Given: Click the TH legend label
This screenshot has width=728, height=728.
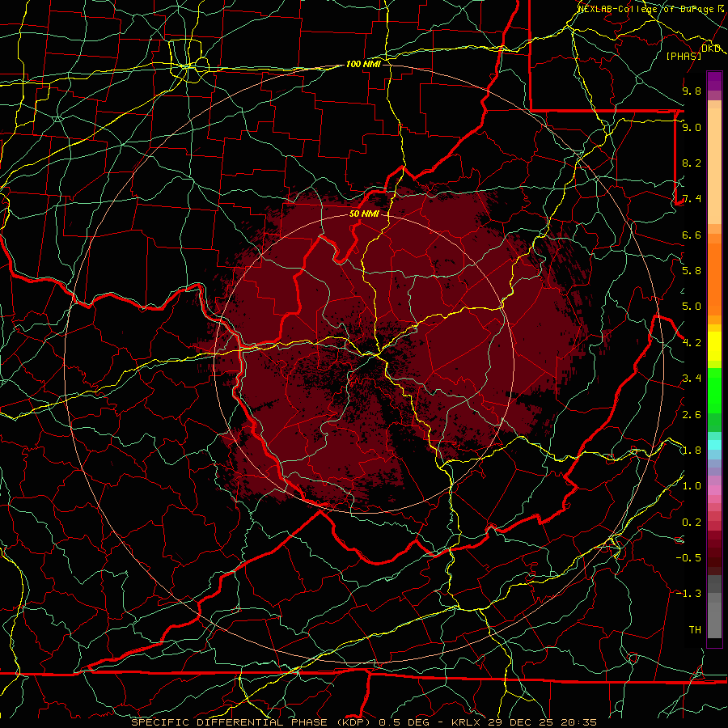Looking at the screenshot, I should (695, 630).
